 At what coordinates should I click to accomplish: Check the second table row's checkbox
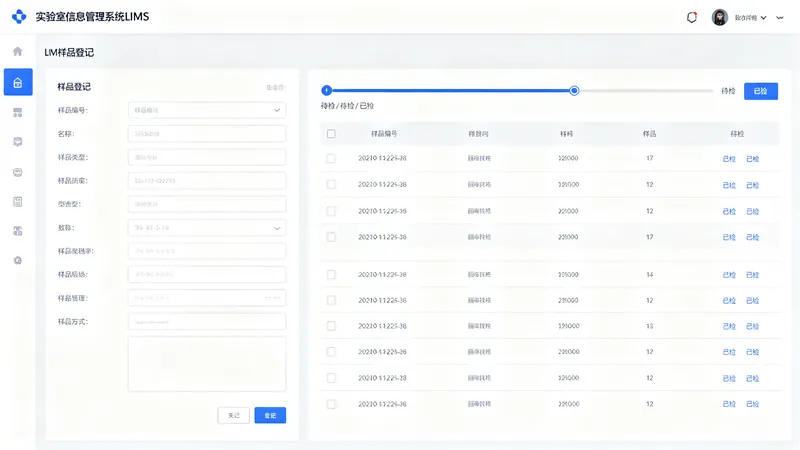pyautogui.click(x=331, y=184)
